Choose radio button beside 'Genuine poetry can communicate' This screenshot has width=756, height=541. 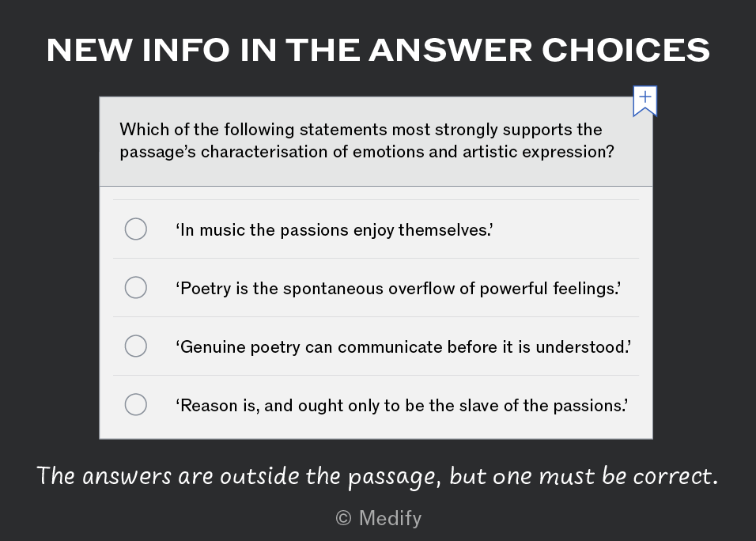coord(136,346)
